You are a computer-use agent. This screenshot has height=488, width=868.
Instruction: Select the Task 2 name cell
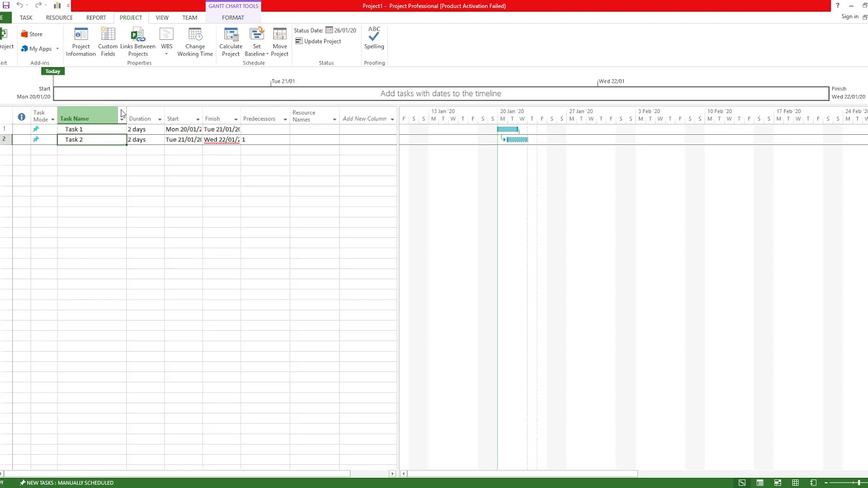tap(92, 140)
